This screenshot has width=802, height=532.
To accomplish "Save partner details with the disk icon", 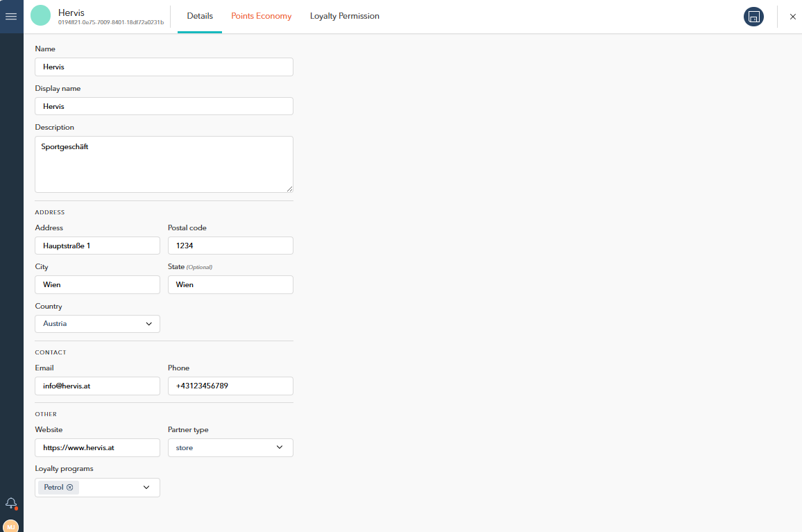I will tap(753, 17).
